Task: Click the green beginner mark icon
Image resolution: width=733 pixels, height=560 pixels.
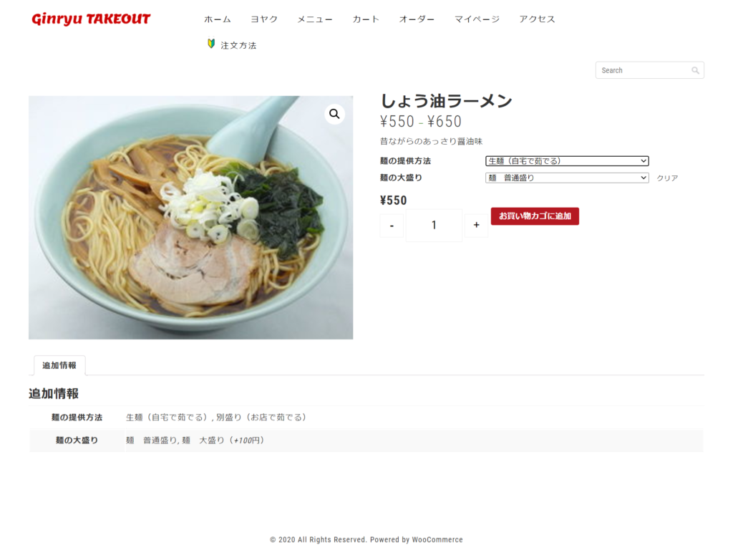Action: 211,44
